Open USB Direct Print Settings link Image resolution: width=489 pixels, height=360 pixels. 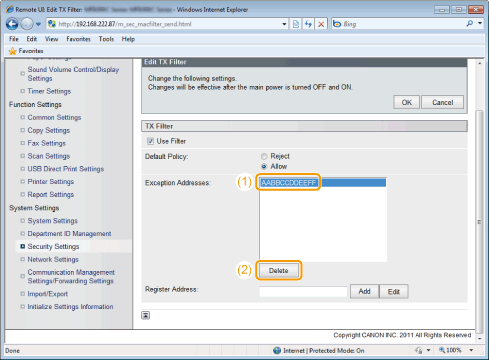[x=66, y=169]
